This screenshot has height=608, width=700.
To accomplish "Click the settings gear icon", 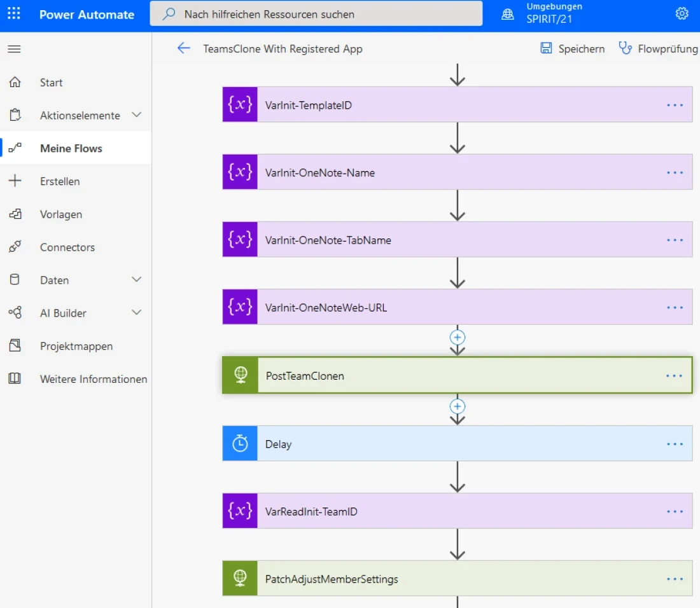I will pos(682,14).
